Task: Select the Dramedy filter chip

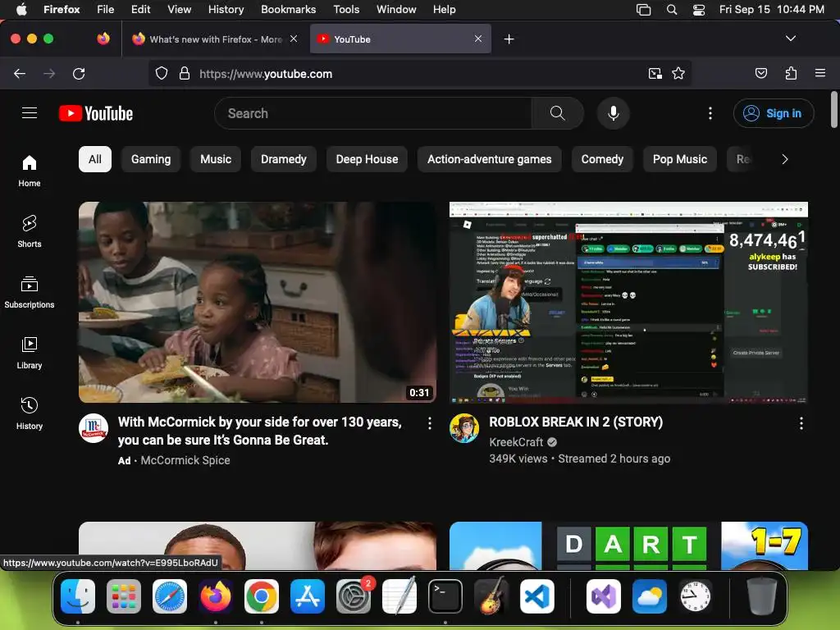Action: pos(283,159)
